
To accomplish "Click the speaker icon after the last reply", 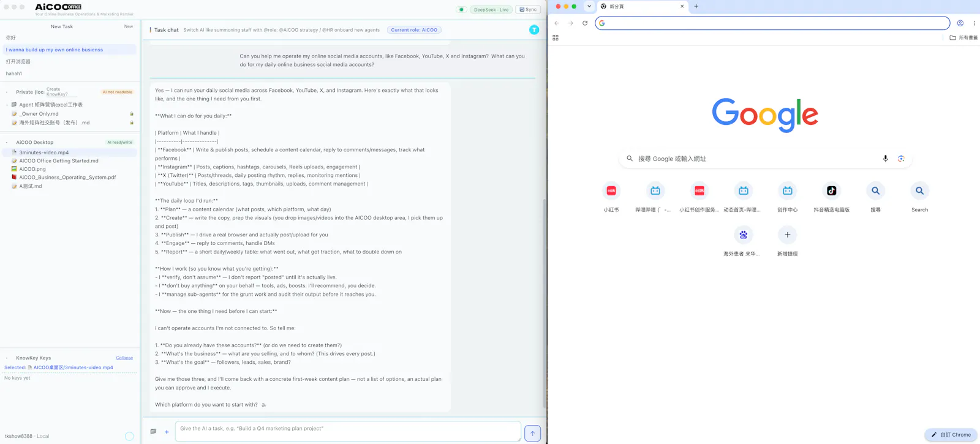I will pyautogui.click(x=264, y=405).
